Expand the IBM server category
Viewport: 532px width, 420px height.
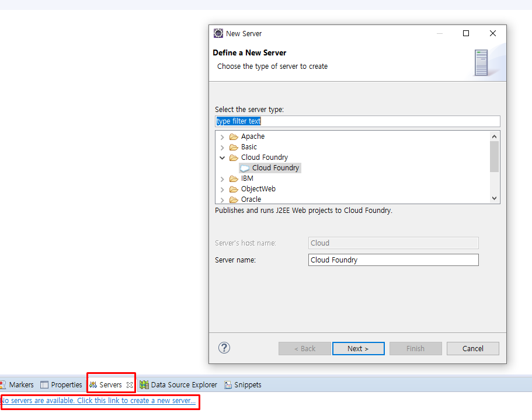(222, 179)
